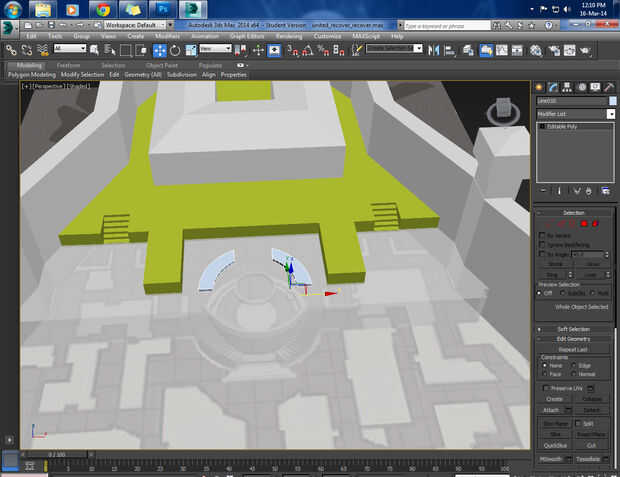Switch to the Modify command panel
620x477 pixels.
(552, 88)
